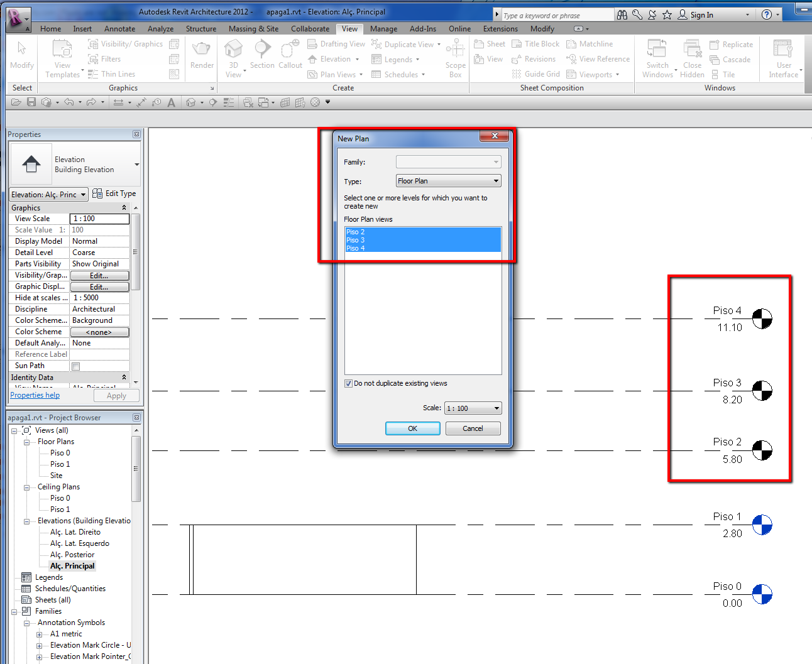Open the Manage ribbon tab
This screenshot has width=812, height=664.
click(x=383, y=29)
